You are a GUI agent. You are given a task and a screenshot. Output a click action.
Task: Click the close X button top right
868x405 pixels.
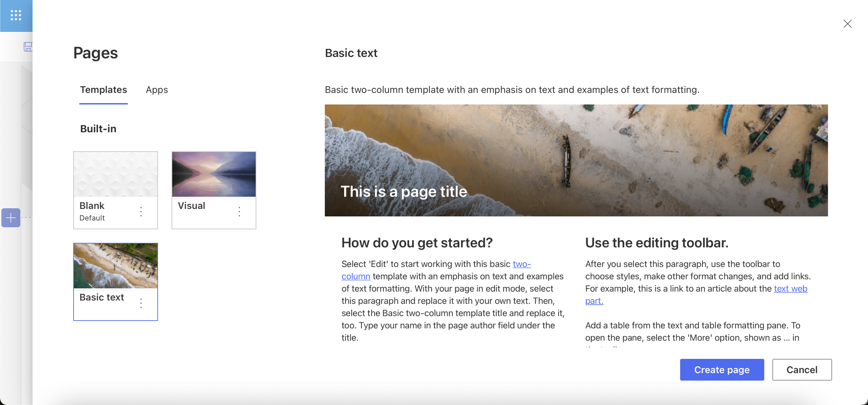coord(848,23)
